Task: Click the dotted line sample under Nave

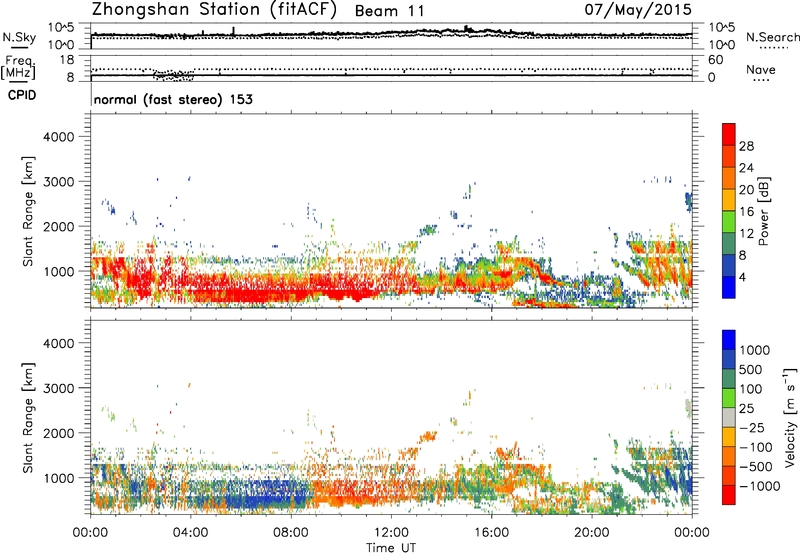Action: click(761, 80)
